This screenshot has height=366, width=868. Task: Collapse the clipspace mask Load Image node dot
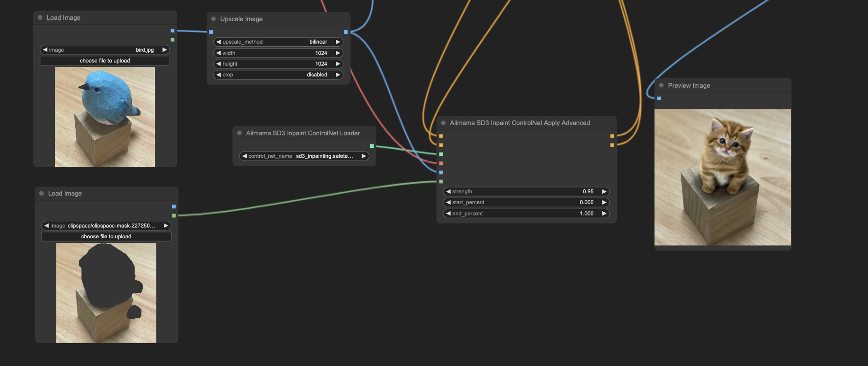pyautogui.click(x=41, y=193)
